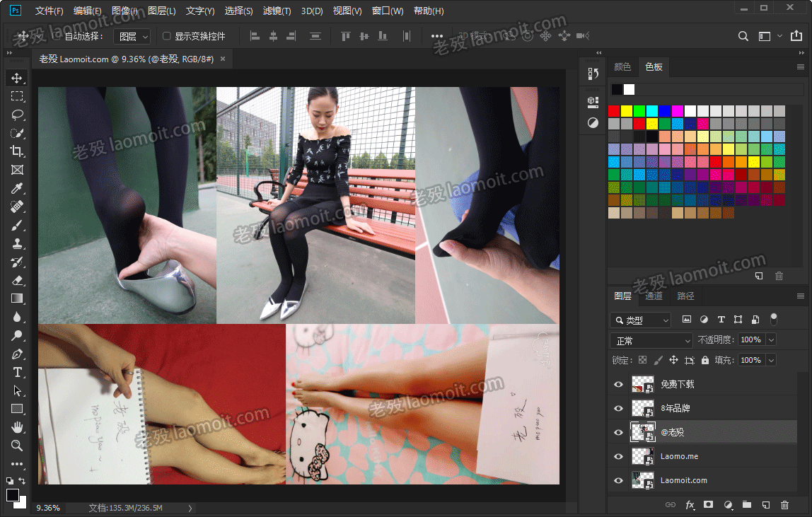Toggle visibility of the @老殁 layer

point(618,433)
